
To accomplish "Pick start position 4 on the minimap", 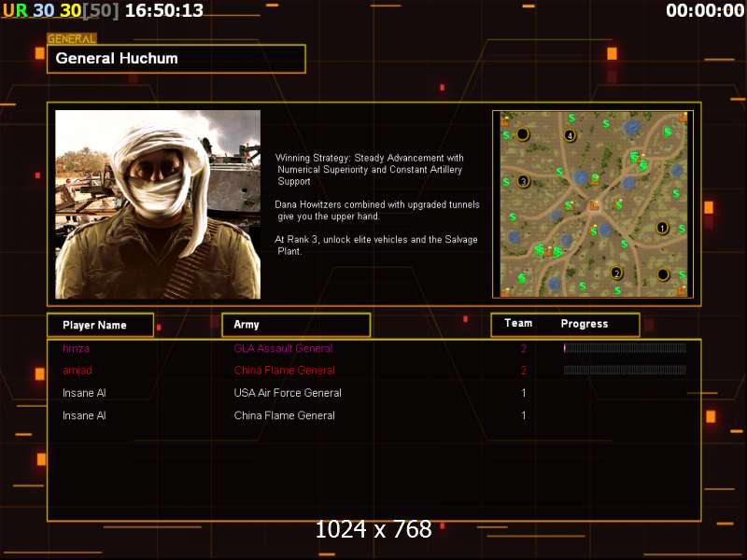I will tap(570, 135).
